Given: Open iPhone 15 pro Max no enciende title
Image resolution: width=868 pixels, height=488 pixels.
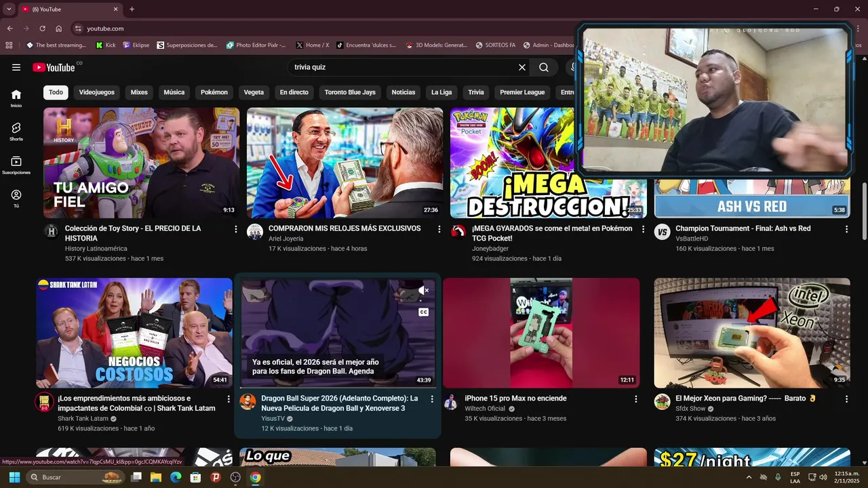Looking at the screenshot, I should pos(515,399).
